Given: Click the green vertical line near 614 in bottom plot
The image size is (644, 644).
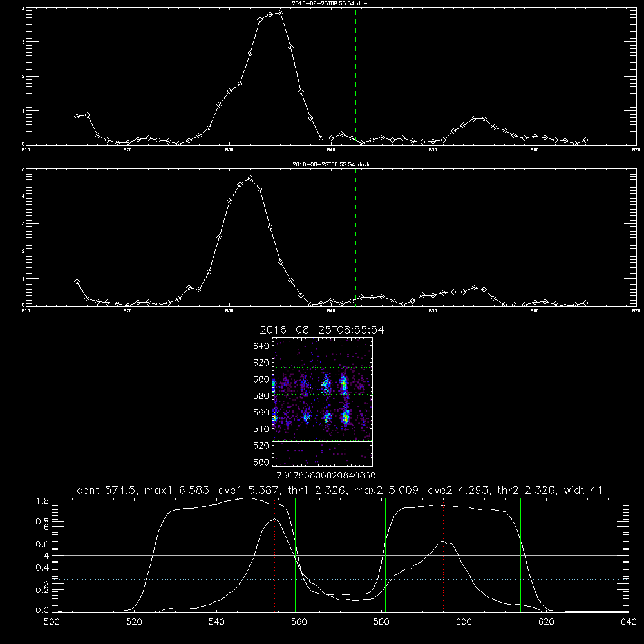Looking at the screenshot, I should pos(520,556).
